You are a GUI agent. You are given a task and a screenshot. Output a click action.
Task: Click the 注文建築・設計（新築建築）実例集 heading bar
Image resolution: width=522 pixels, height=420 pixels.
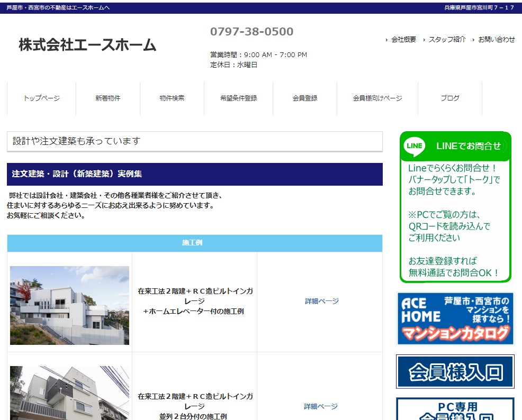point(195,174)
